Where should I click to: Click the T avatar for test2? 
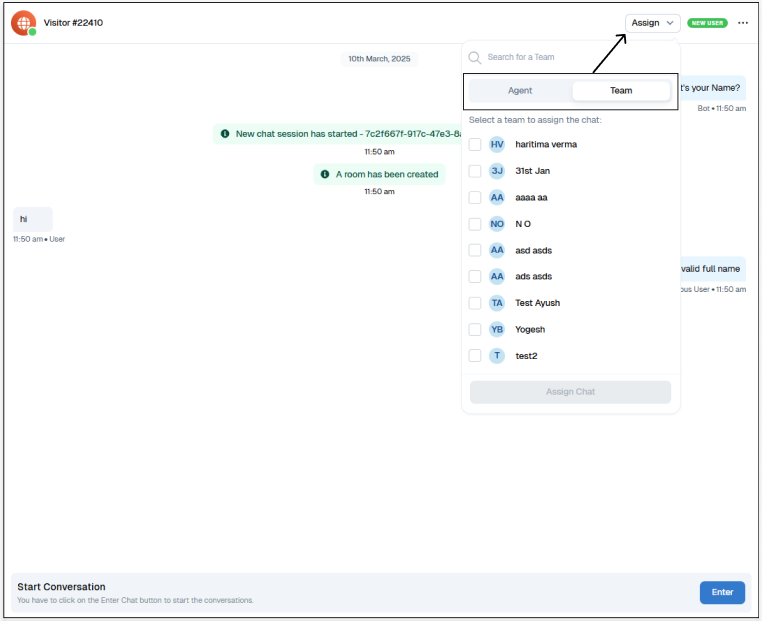(x=497, y=356)
